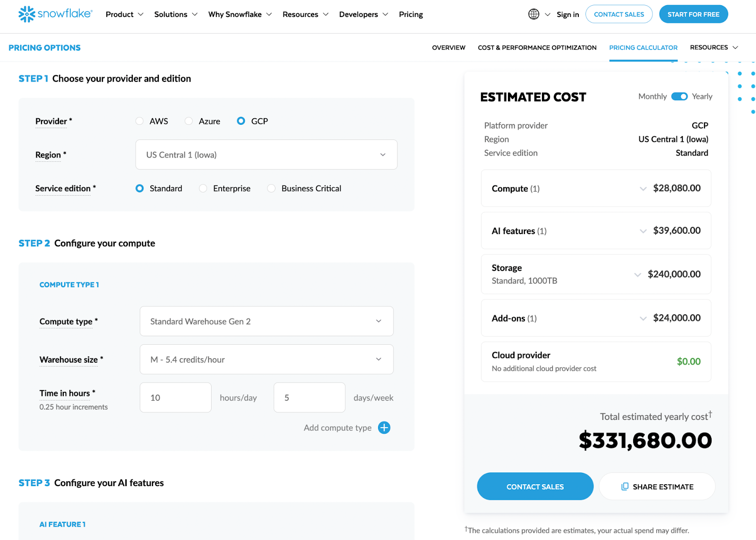
Task: Click the Warehouse size label
Action: tap(71, 359)
